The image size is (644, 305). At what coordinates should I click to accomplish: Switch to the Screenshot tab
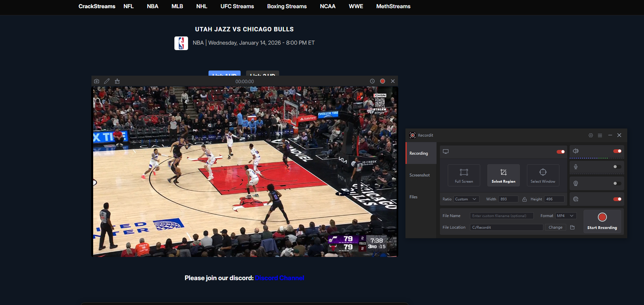tap(420, 175)
